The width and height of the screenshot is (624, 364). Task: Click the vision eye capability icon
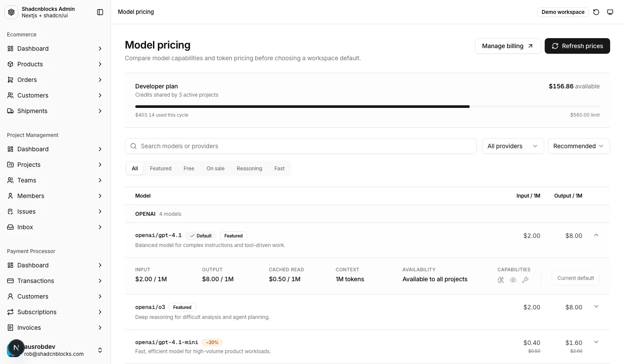coord(513,280)
